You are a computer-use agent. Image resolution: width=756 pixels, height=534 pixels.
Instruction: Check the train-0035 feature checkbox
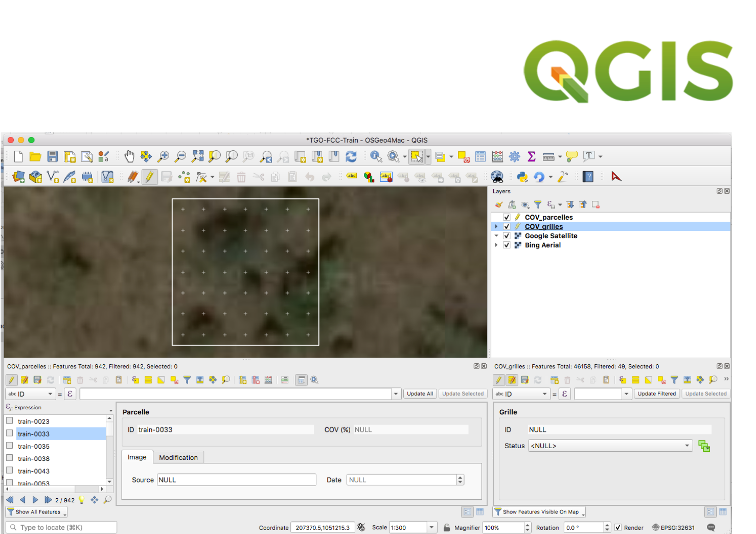(x=9, y=446)
